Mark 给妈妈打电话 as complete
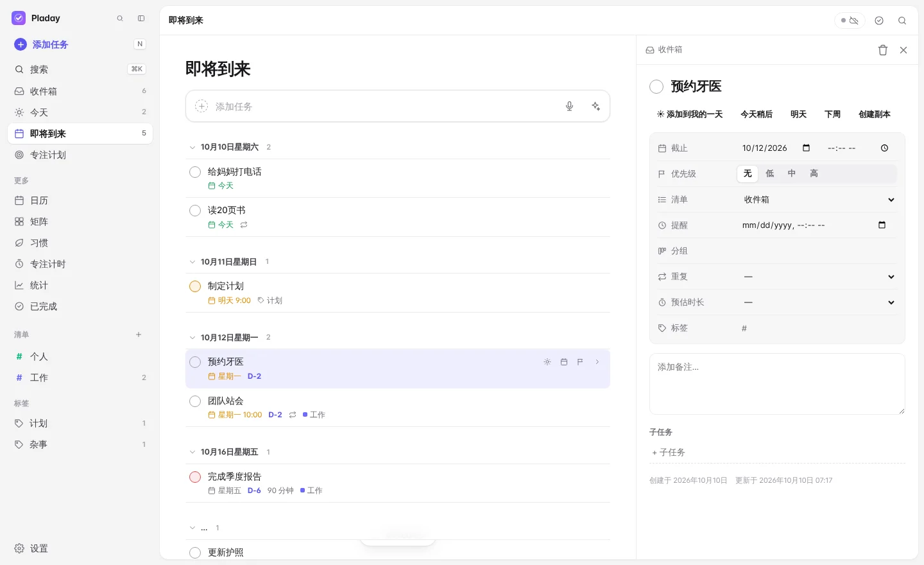 (195, 172)
